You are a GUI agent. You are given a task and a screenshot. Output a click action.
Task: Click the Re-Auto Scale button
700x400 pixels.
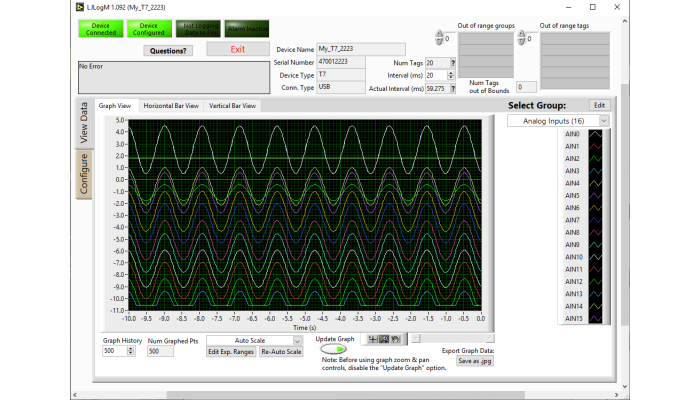pyautogui.click(x=281, y=352)
